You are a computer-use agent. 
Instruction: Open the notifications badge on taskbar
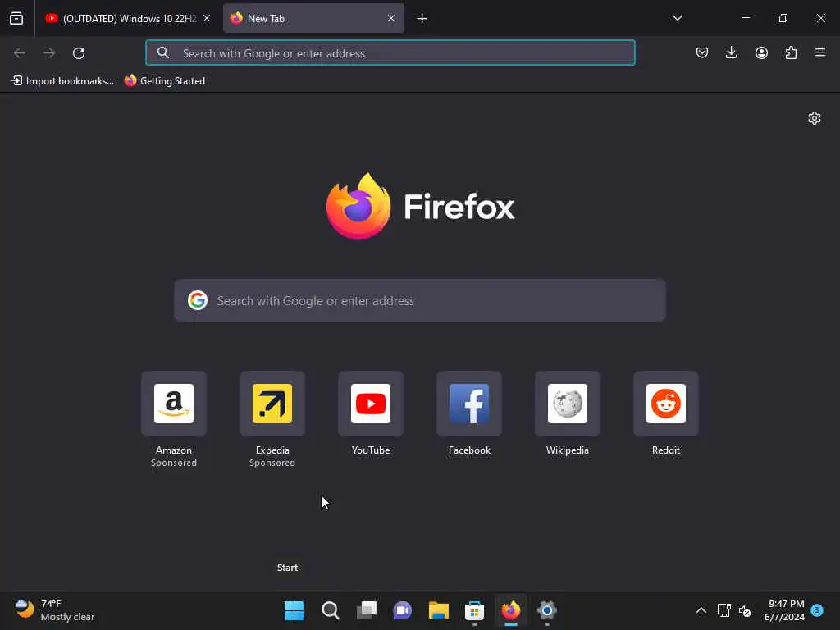click(817, 610)
